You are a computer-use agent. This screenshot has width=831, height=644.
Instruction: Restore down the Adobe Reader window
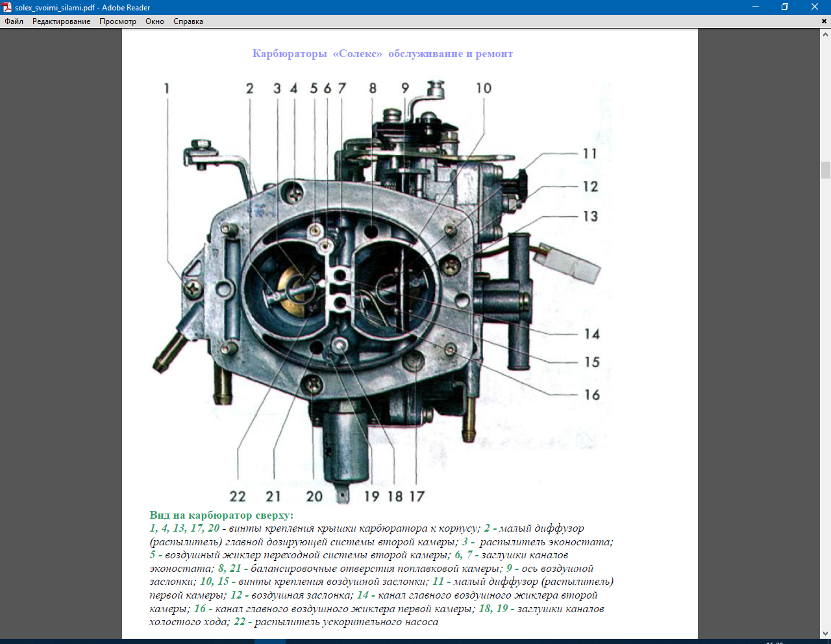coord(785,7)
